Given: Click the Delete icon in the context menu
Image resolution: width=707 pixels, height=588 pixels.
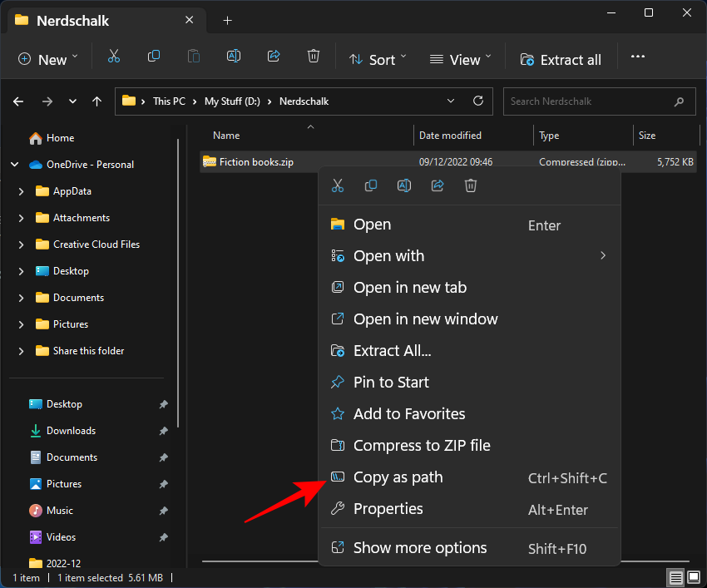Looking at the screenshot, I should 471,185.
